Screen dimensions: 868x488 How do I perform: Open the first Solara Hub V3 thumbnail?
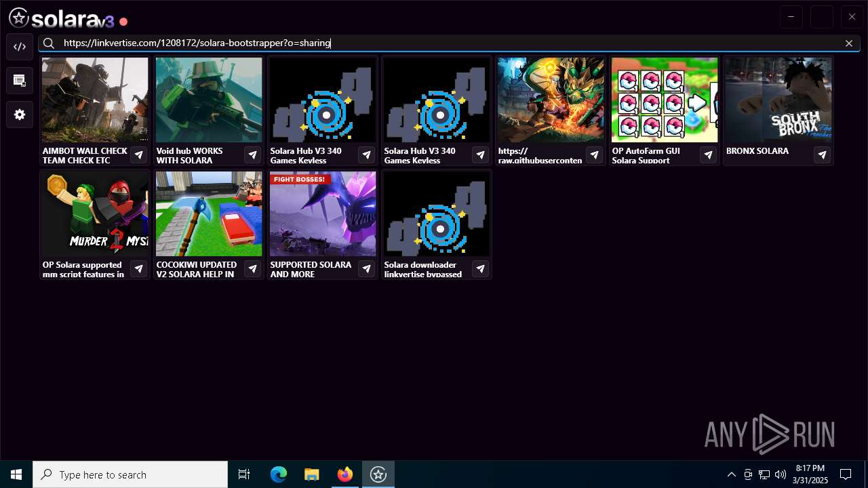323,100
